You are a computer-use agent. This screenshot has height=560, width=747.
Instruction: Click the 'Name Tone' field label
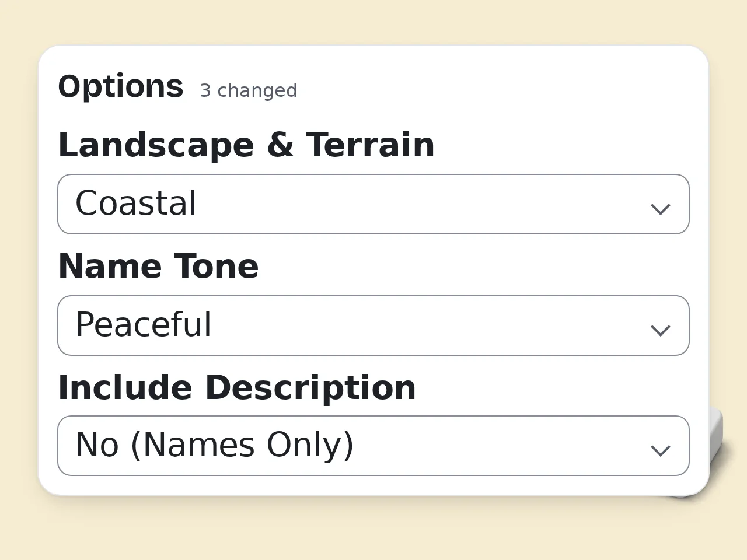158,267
